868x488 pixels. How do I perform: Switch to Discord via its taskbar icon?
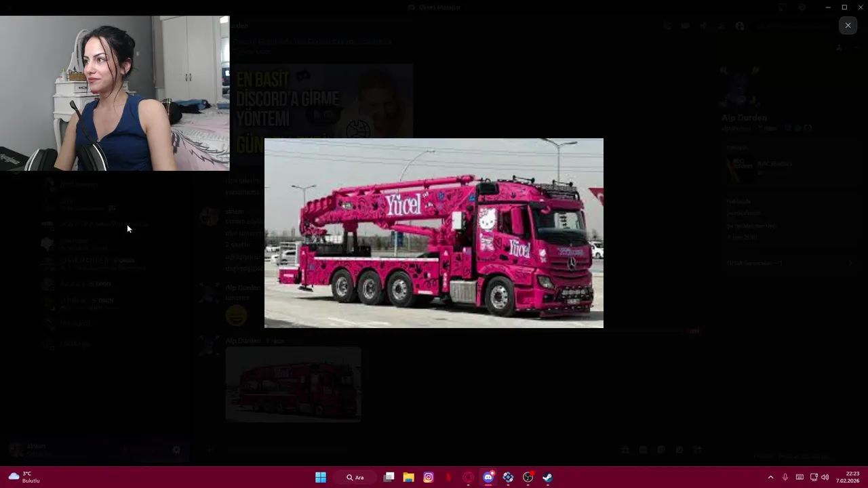tap(488, 477)
